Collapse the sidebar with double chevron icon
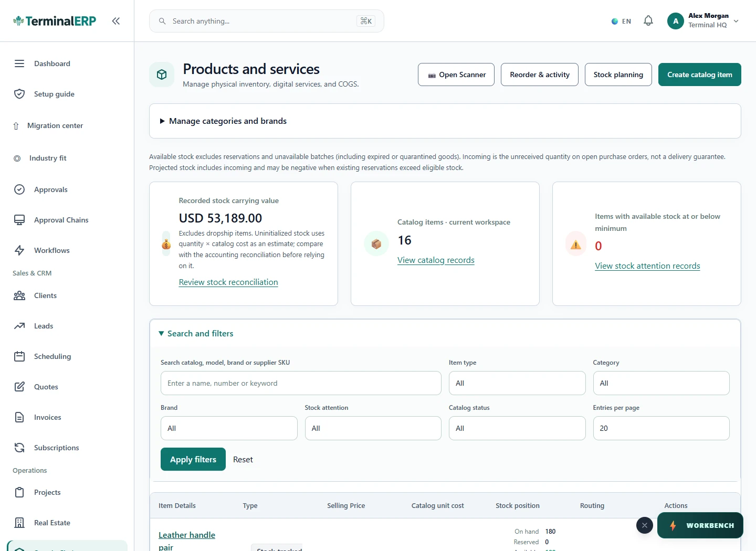This screenshot has width=756, height=551. click(x=116, y=21)
